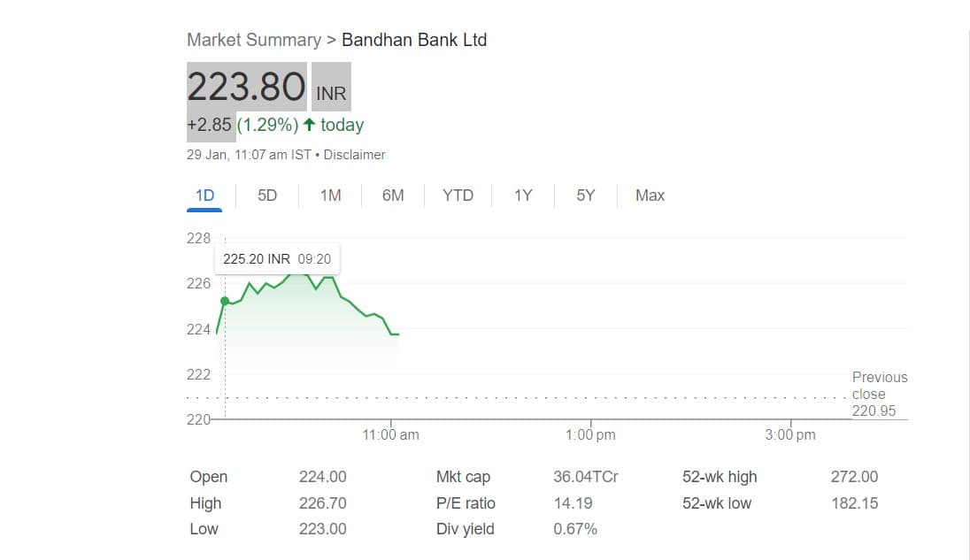The width and height of the screenshot is (970, 560).
Task: Select the 1D time range tab
Action: 204,196
